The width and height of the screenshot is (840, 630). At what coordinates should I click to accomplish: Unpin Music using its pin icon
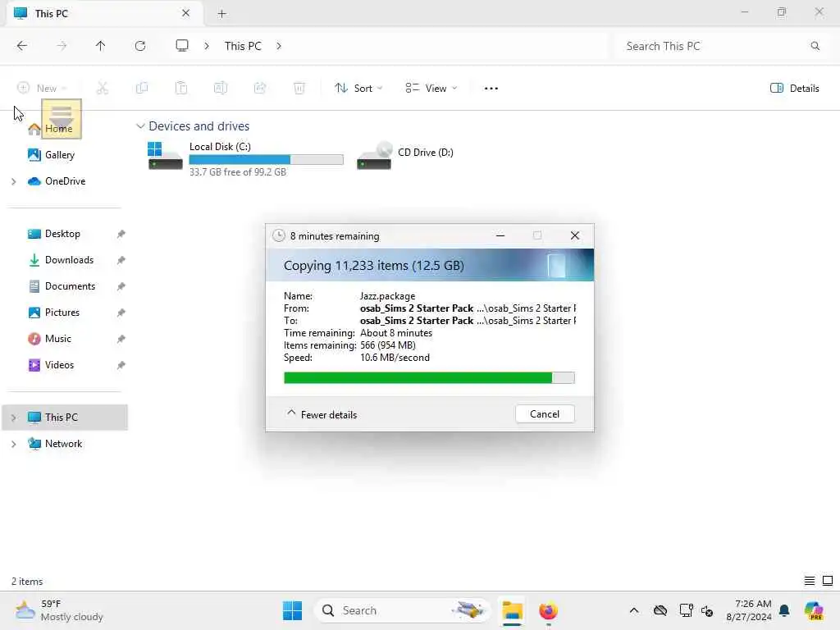tap(121, 339)
